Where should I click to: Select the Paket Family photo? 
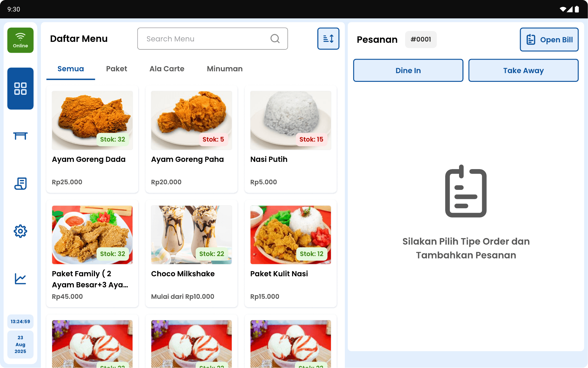[92, 235]
